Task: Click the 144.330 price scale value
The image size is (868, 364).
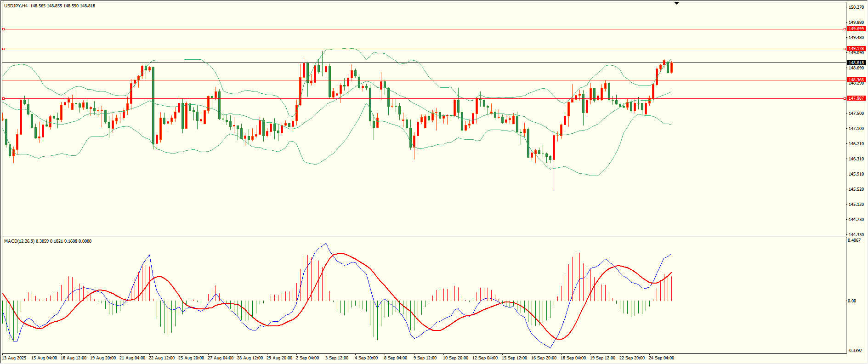Action: [x=856, y=235]
